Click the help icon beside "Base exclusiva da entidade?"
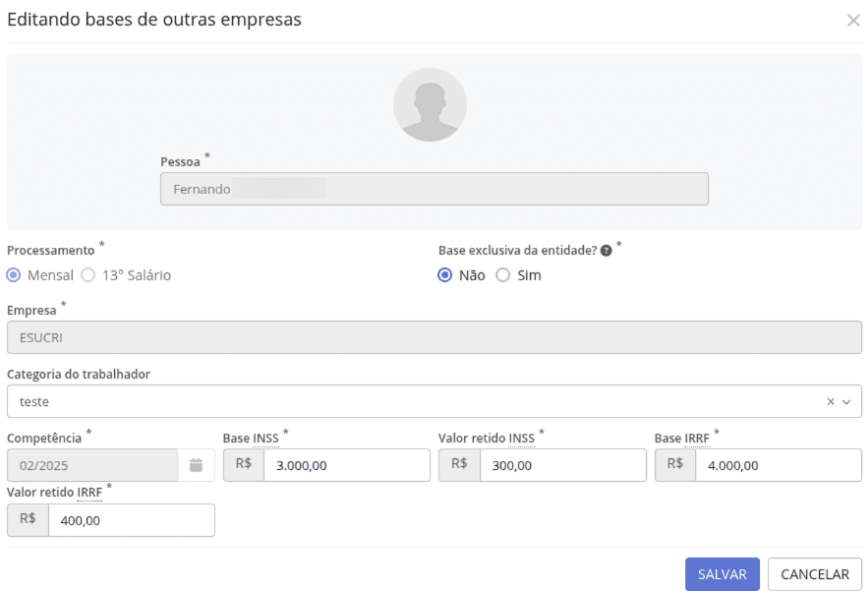The width and height of the screenshot is (868, 591). (607, 250)
